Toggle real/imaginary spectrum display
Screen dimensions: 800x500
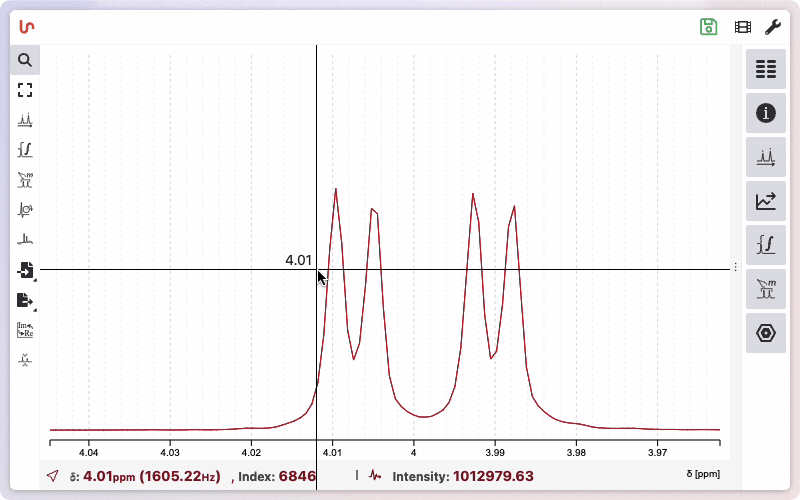point(25,330)
